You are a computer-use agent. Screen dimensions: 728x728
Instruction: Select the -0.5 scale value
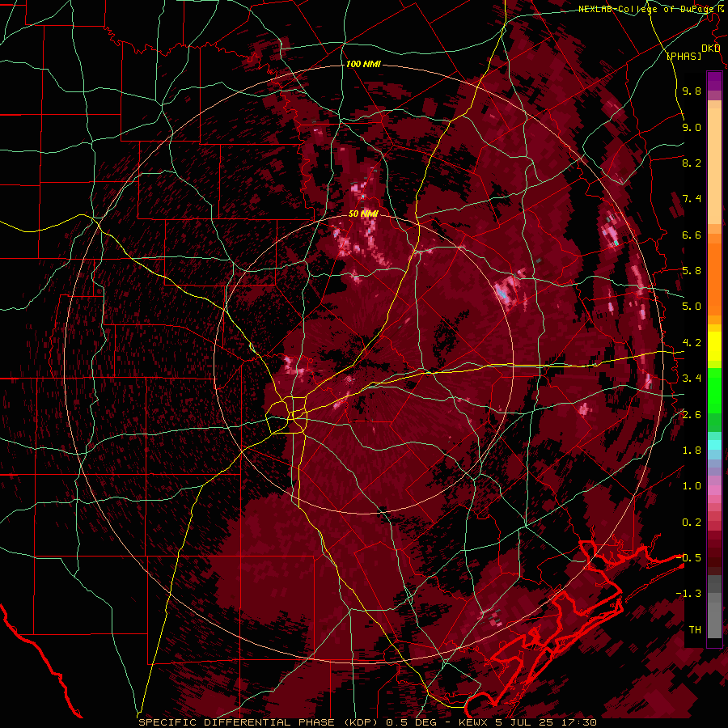tap(688, 558)
